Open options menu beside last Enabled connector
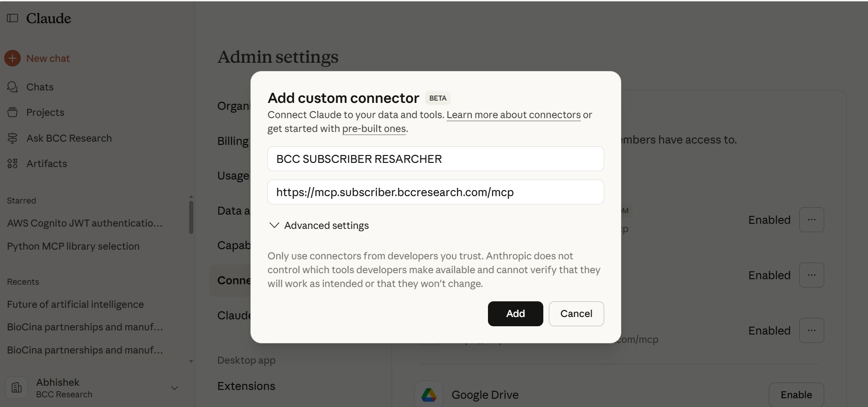Viewport: 868px width, 407px height. [811, 330]
